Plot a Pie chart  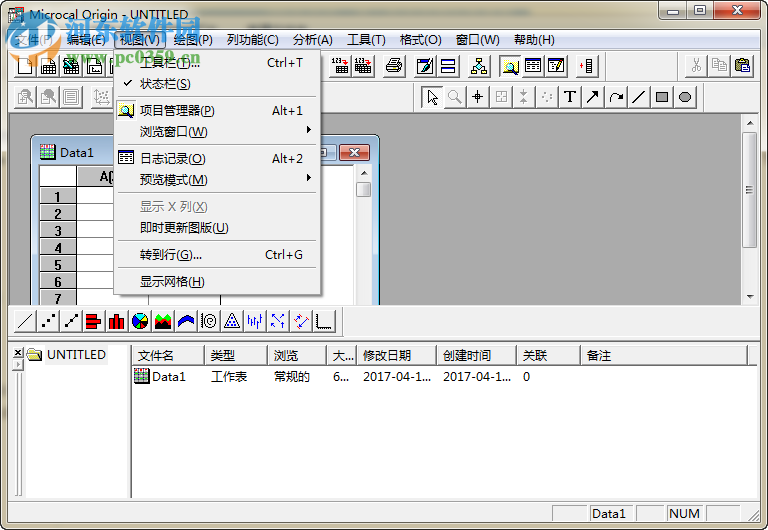[x=140, y=321]
